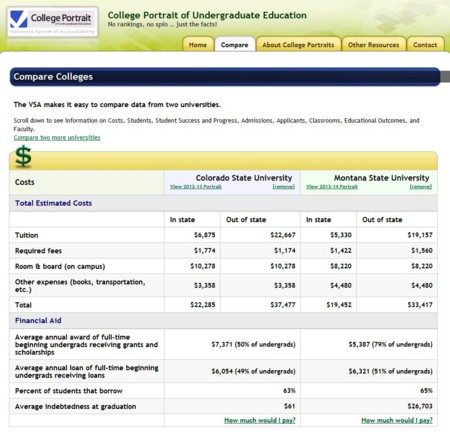Click the Colorado State University heading
Viewport: 450px width, 432px height.
click(x=244, y=178)
